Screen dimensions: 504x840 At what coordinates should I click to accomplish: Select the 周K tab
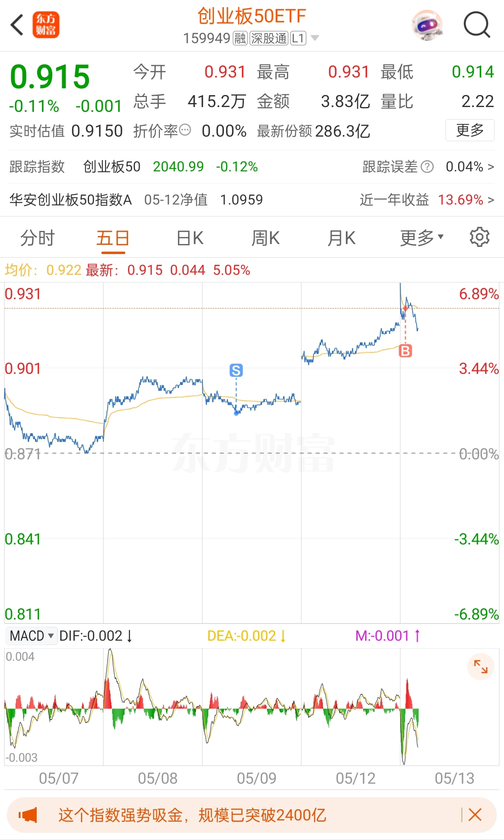coord(265,238)
